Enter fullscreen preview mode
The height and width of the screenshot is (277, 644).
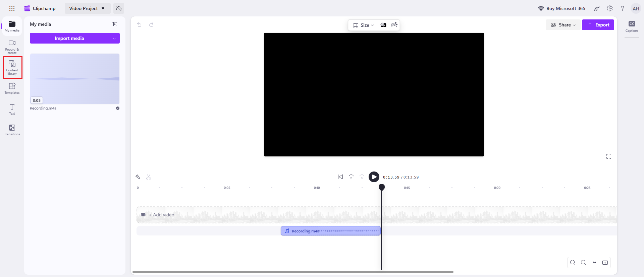609,156
